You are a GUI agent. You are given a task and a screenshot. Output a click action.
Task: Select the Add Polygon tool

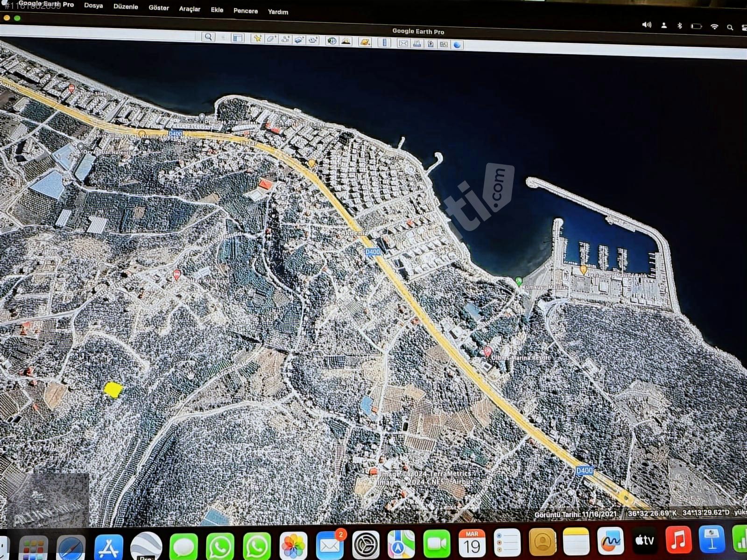tap(271, 39)
